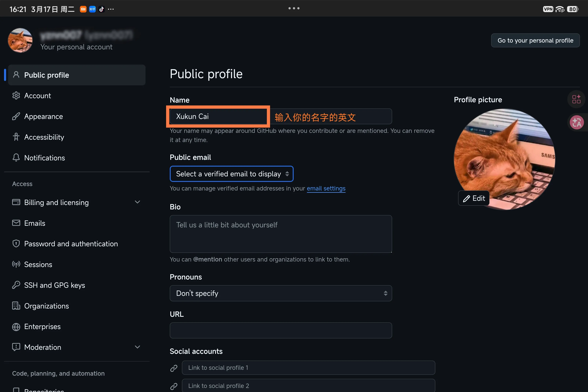Click into the Bio text area

281,234
